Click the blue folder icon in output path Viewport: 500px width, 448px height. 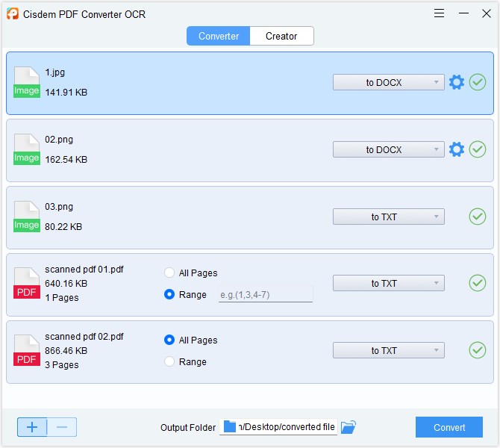(x=230, y=426)
